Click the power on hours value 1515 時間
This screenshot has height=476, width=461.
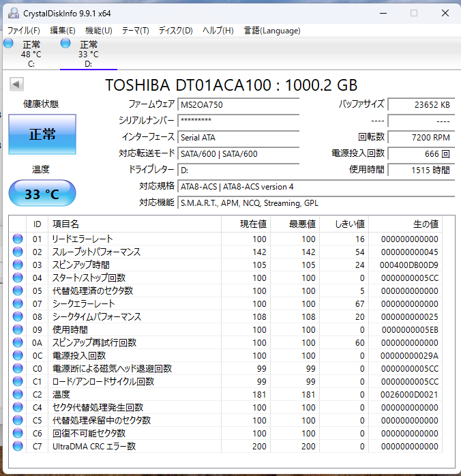pos(421,170)
